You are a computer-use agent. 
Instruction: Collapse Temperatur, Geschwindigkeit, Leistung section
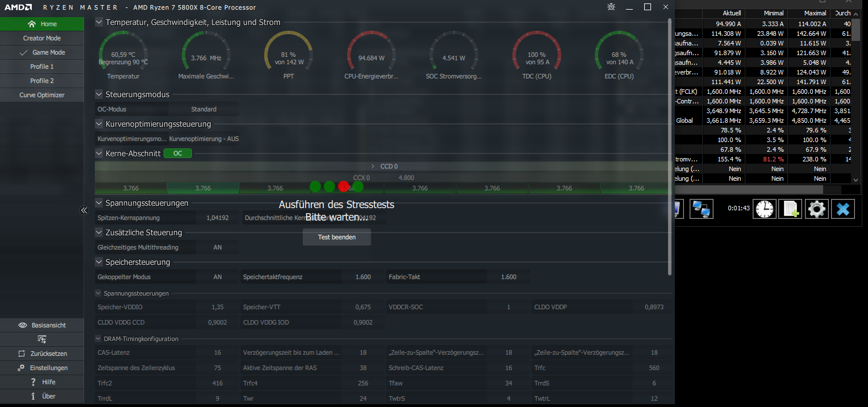(99, 22)
